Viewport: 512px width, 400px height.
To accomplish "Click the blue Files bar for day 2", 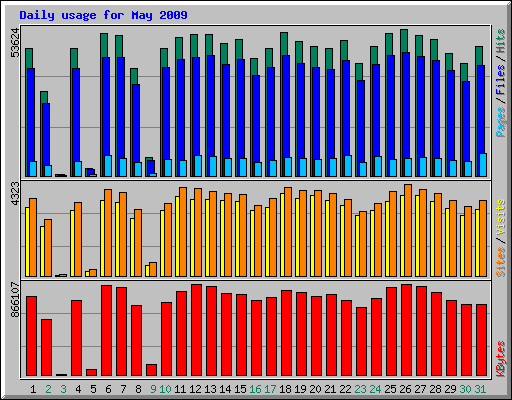I will [46, 134].
